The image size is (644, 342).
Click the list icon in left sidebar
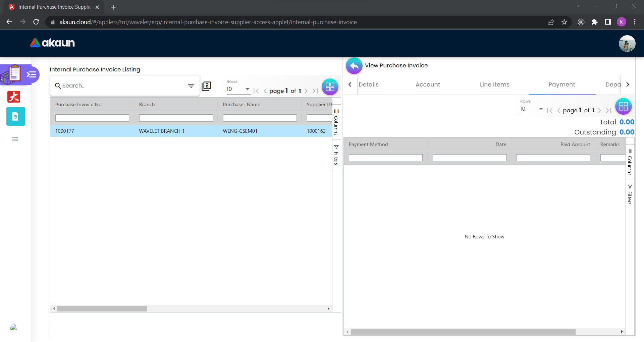coord(15,139)
